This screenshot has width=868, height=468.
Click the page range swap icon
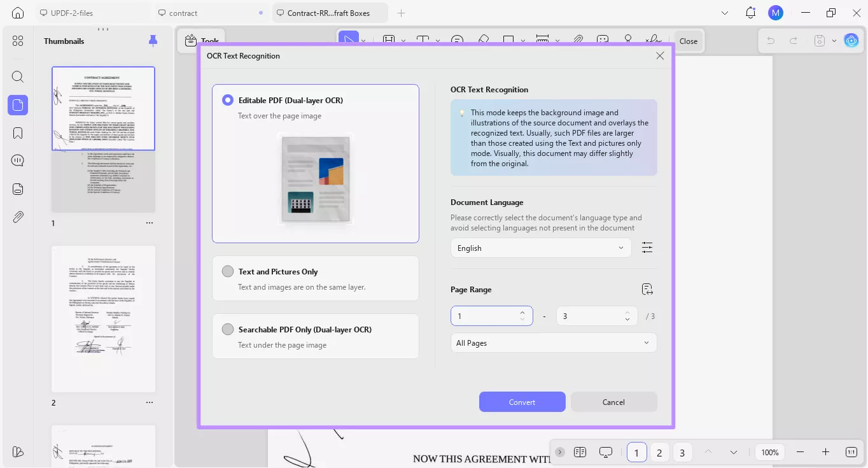tap(648, 290)
